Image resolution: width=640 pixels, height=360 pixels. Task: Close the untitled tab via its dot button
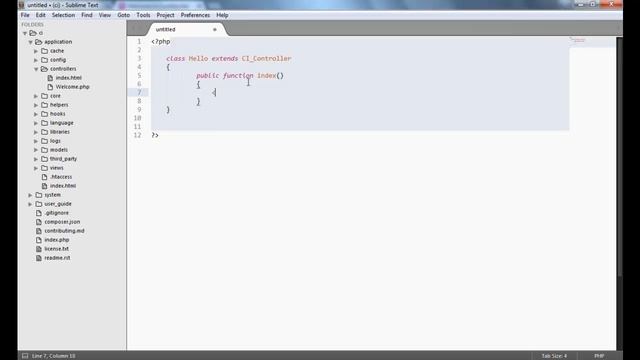pos(215,29)
